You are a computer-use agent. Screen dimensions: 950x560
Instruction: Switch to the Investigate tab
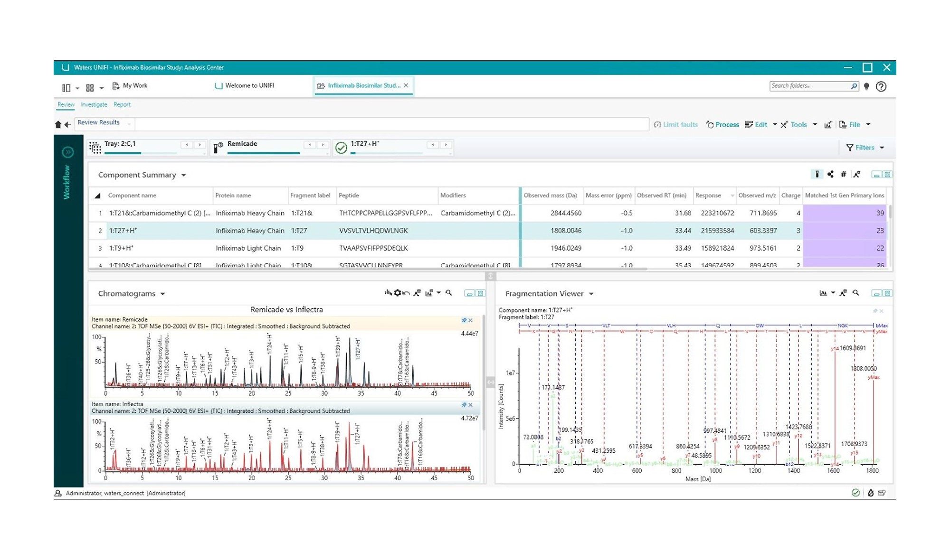94,104
